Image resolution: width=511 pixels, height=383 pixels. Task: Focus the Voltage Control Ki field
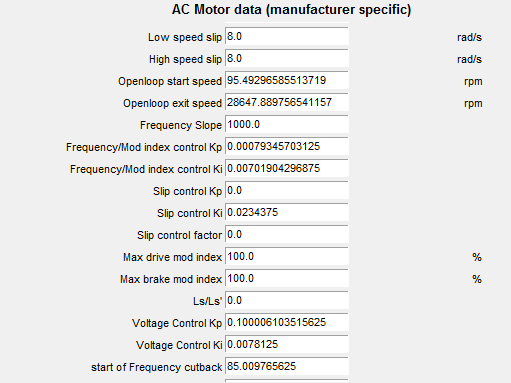click(287, 344)
